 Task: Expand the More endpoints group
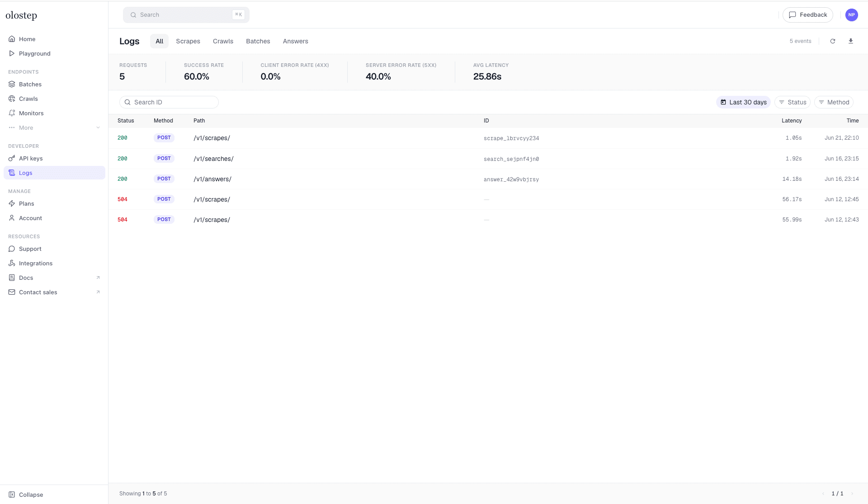[54, 127]
